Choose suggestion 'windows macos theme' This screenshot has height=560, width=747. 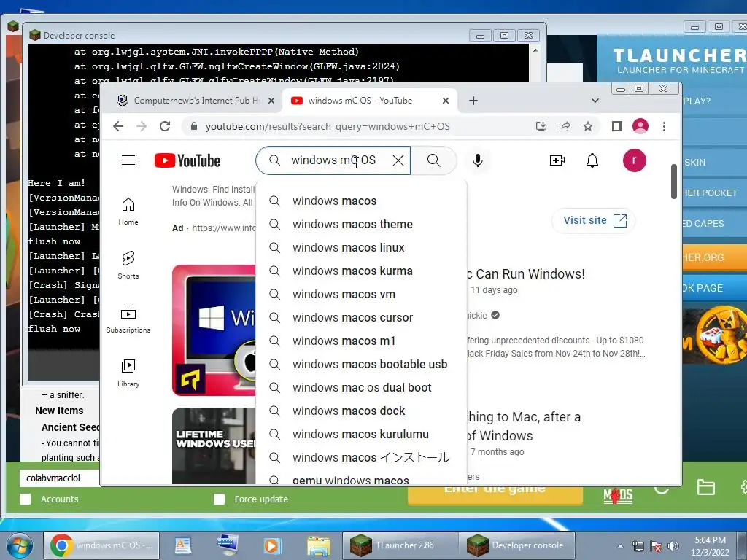[361, 225]
